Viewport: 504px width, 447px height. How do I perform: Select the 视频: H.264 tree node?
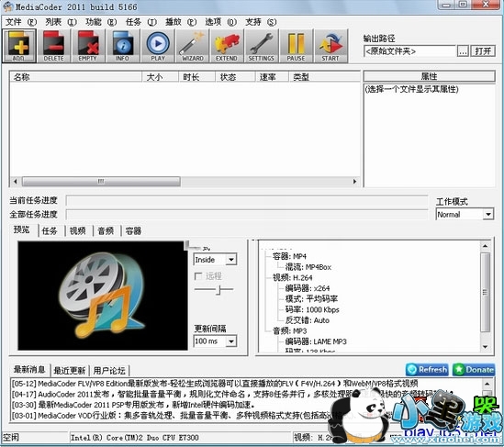click(292, 277)
